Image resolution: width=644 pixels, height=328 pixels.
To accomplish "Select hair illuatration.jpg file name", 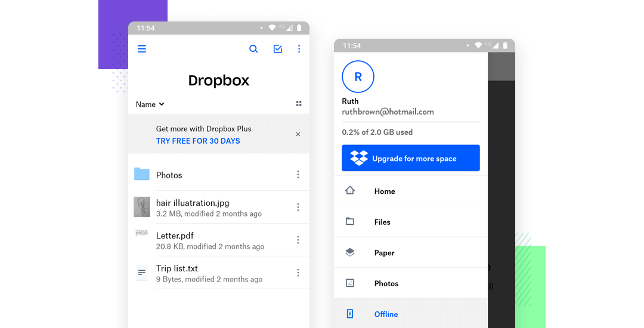I will [x=193, y=203].
